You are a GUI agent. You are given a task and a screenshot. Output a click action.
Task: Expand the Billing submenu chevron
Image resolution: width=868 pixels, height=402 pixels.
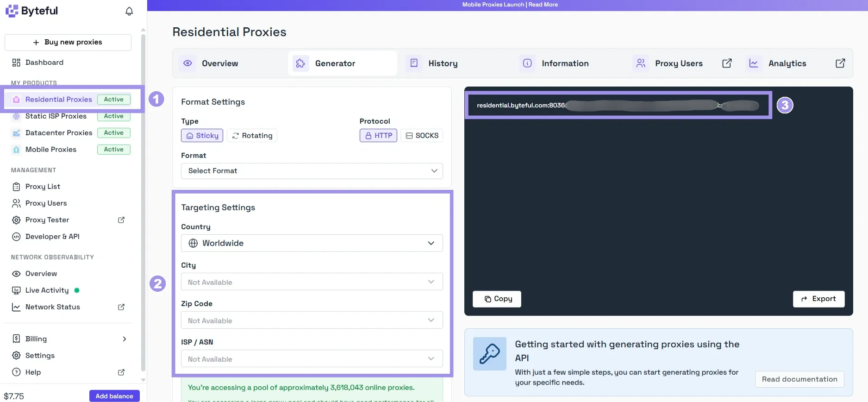coord(124,339)
